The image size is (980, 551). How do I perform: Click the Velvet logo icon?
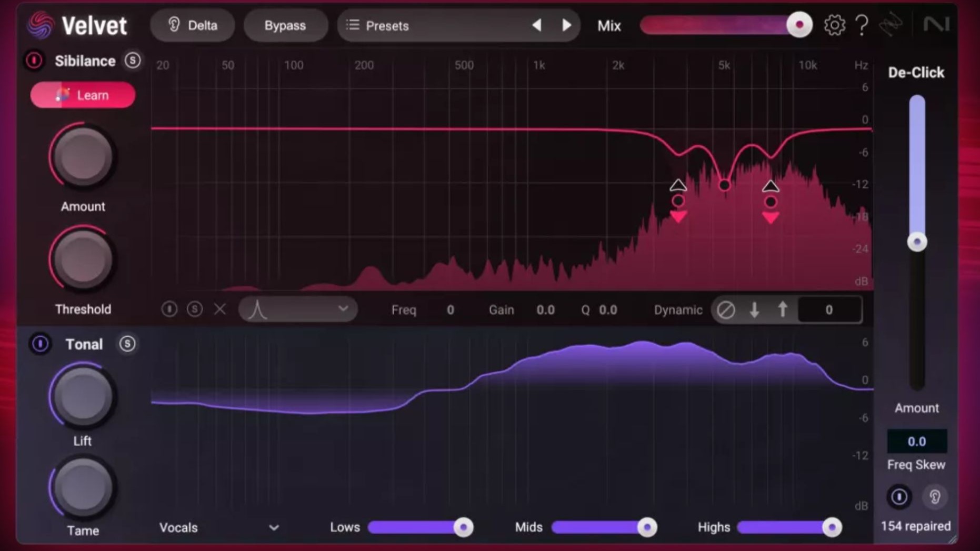pyautogui.click(x=40, y=25)
